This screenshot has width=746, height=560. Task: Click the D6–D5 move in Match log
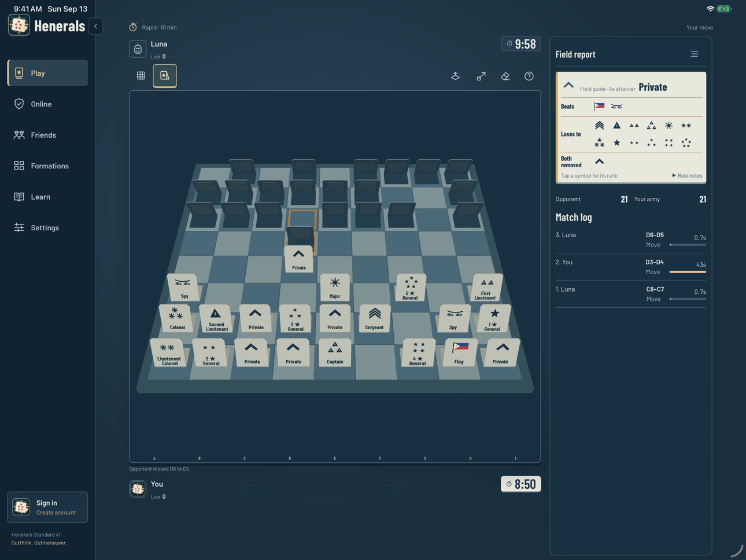[x=631, y=240]
